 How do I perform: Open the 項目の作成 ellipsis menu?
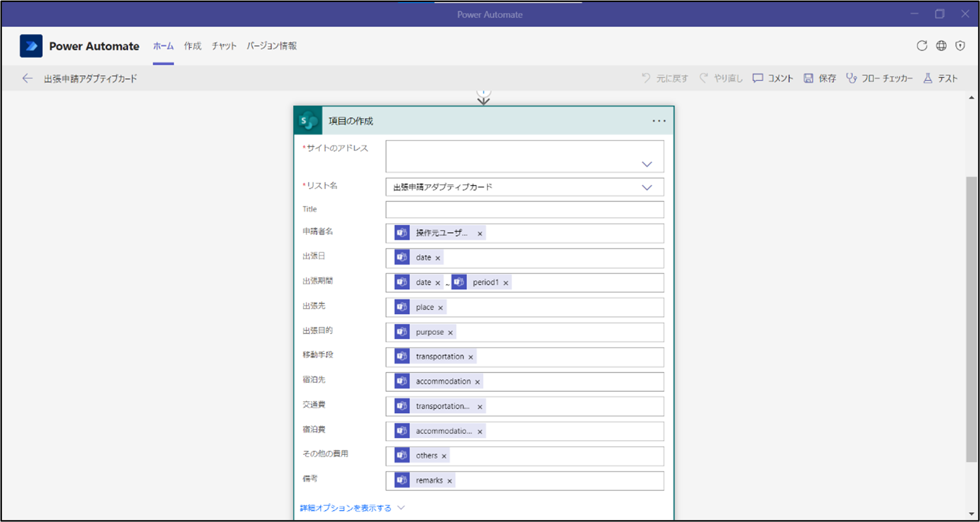659,121
